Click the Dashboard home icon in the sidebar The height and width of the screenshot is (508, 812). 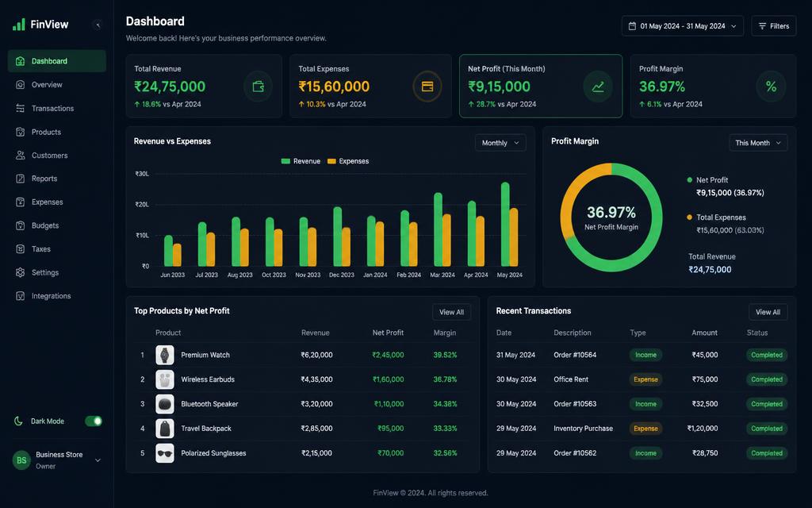pyautogui.click(x=20, y=61)
